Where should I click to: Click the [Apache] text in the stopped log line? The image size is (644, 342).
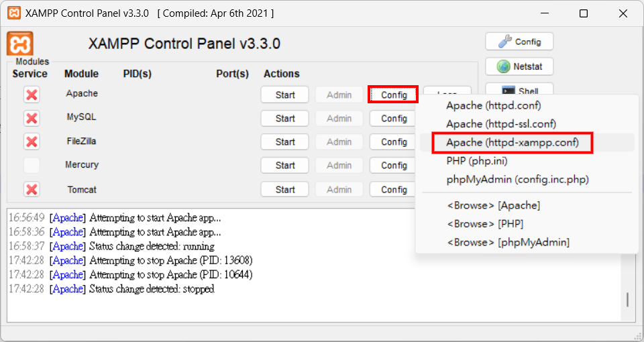[x=68, y=288]
